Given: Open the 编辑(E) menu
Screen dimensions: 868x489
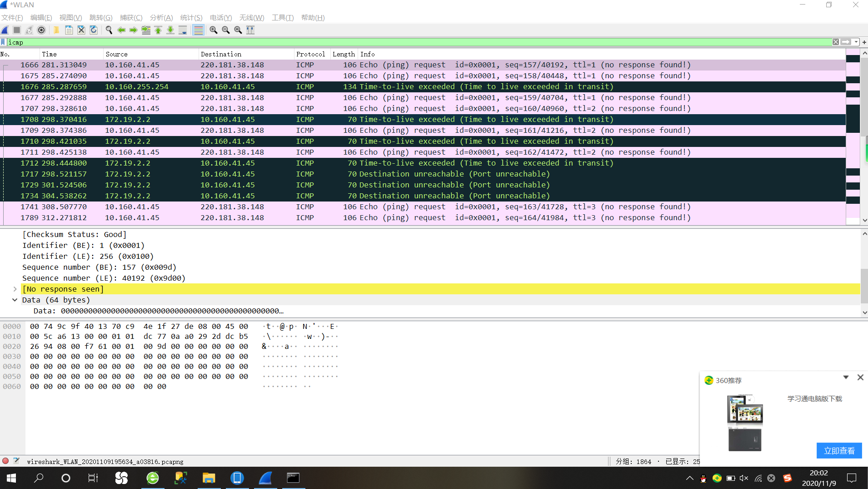Looking at the screenshot, I should coord(41,18).
